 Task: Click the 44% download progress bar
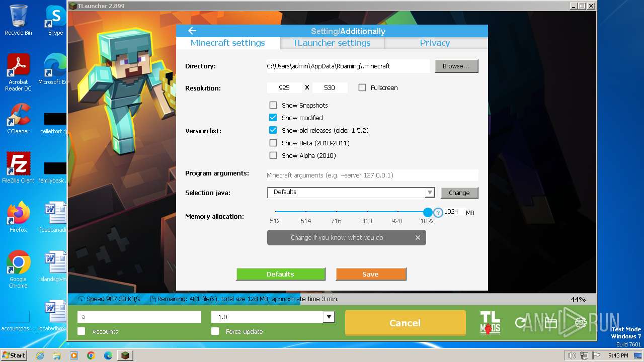(332, 299)
